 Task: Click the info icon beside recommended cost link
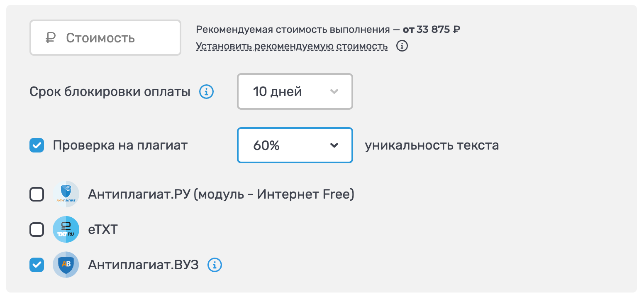402,46
